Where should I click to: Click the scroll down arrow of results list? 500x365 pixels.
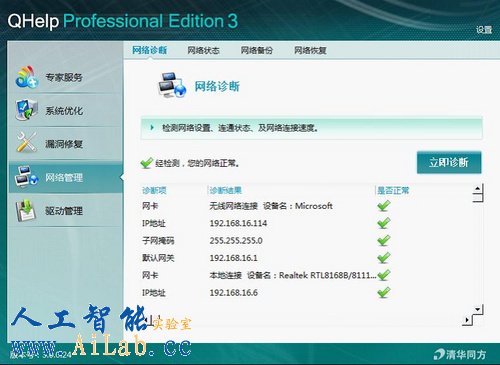tap(478, 309)
